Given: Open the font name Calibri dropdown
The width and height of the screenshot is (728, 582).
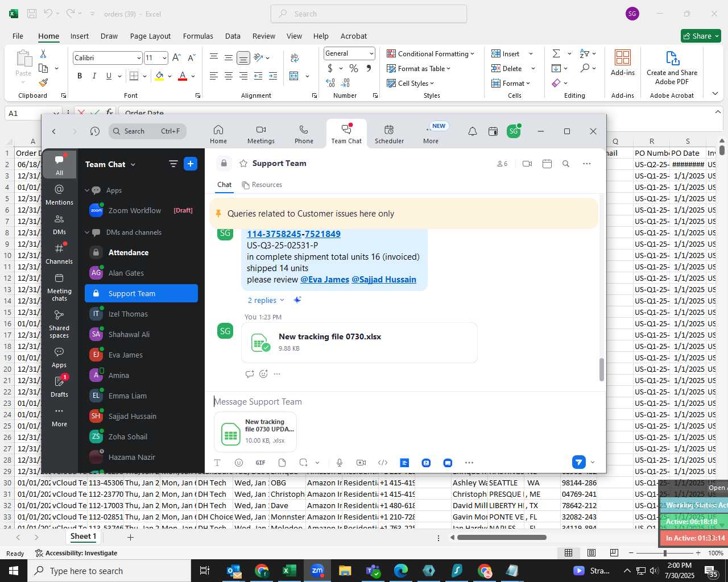Looking at the screenshot, I should 139,58.
